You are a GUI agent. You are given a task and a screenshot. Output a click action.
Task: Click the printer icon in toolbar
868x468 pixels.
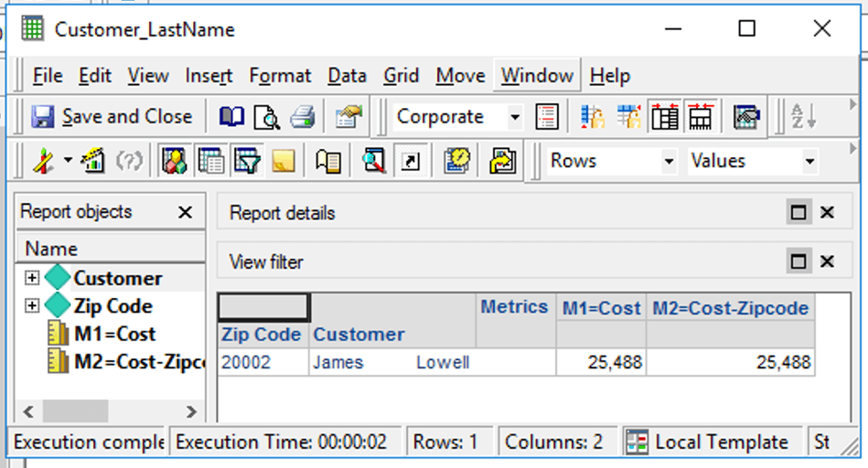coord(303,117)
